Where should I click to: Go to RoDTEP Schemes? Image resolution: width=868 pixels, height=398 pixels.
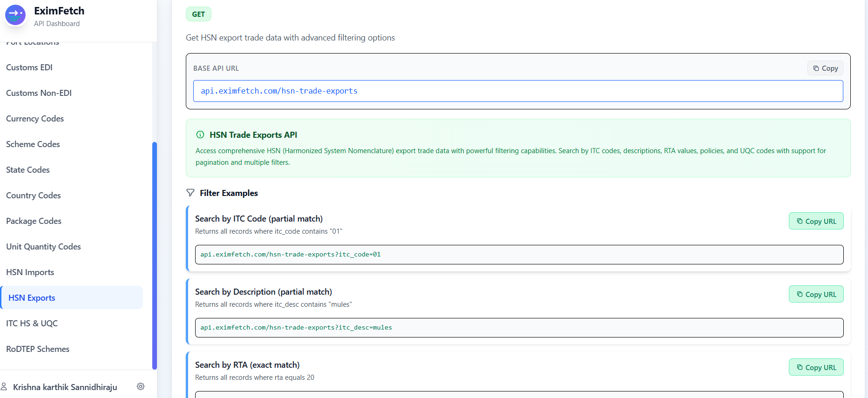click(38, 349)
